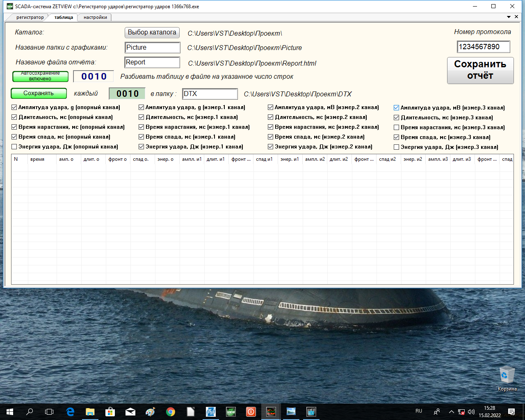
Task: Open ZETVIEW app from the taskbar
Action: [x=231, y=411]
